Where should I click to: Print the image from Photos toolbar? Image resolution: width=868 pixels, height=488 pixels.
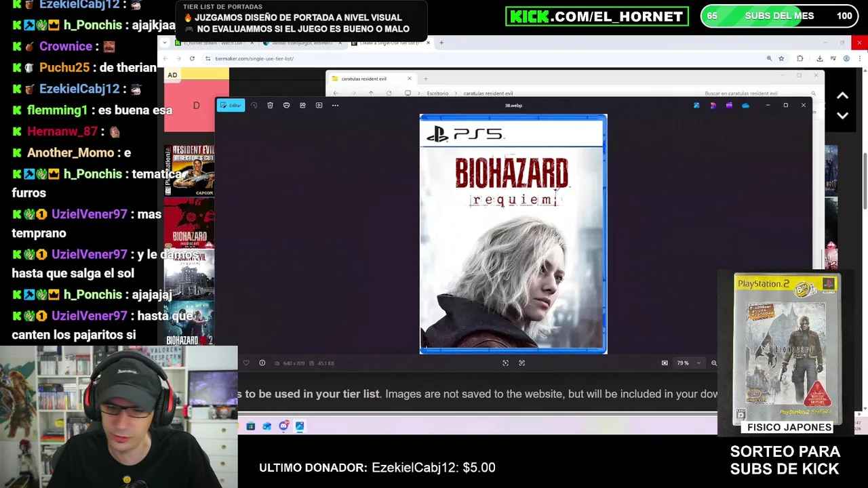(x=286, y=105)
